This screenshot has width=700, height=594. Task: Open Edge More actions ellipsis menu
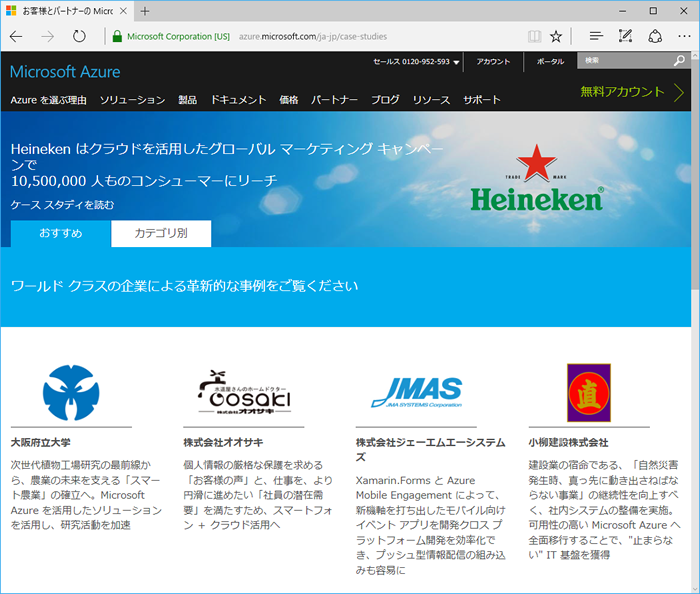[684, 36]
